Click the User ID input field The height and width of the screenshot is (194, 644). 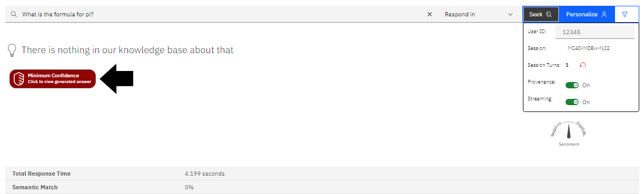595,32
